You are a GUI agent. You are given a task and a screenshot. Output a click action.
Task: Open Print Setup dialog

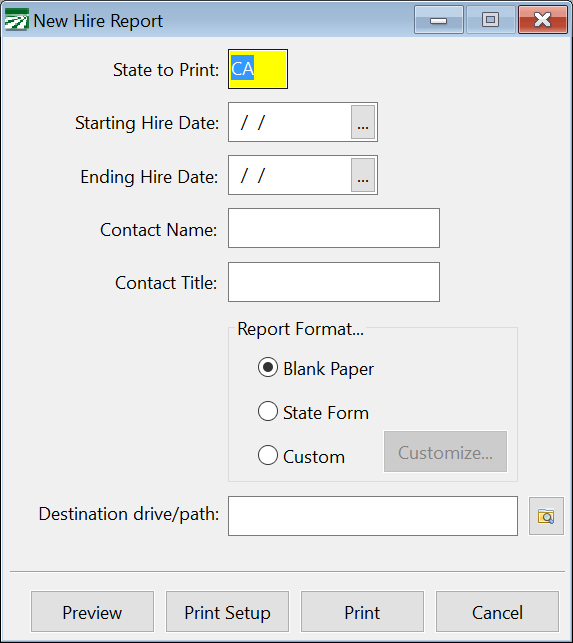(227, 611)
